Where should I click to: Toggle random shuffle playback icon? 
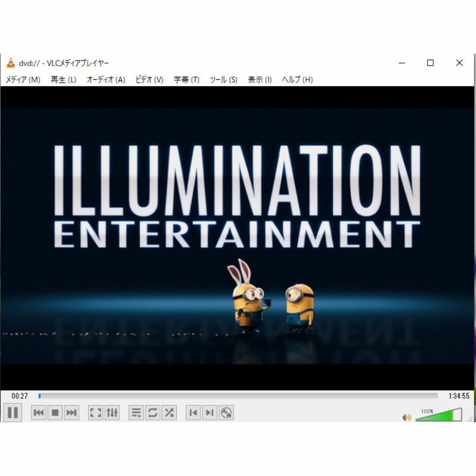coord(169,413)
